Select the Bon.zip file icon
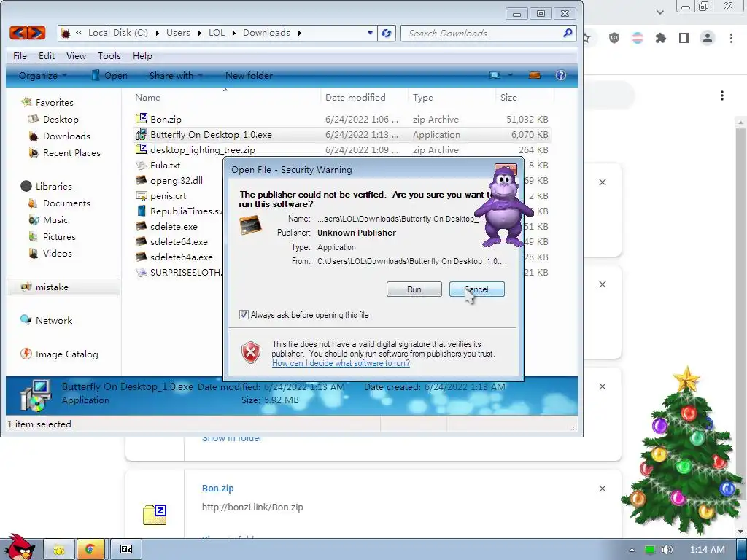 click(x=142, y=118)
